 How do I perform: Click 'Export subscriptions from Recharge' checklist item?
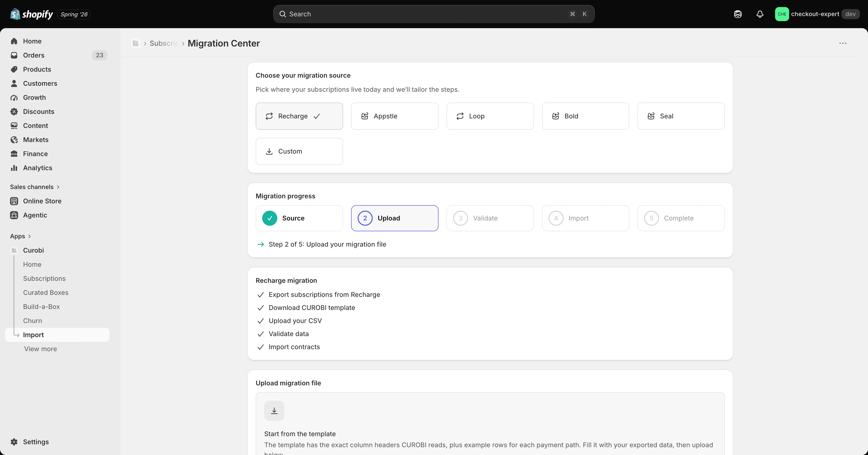324,295
